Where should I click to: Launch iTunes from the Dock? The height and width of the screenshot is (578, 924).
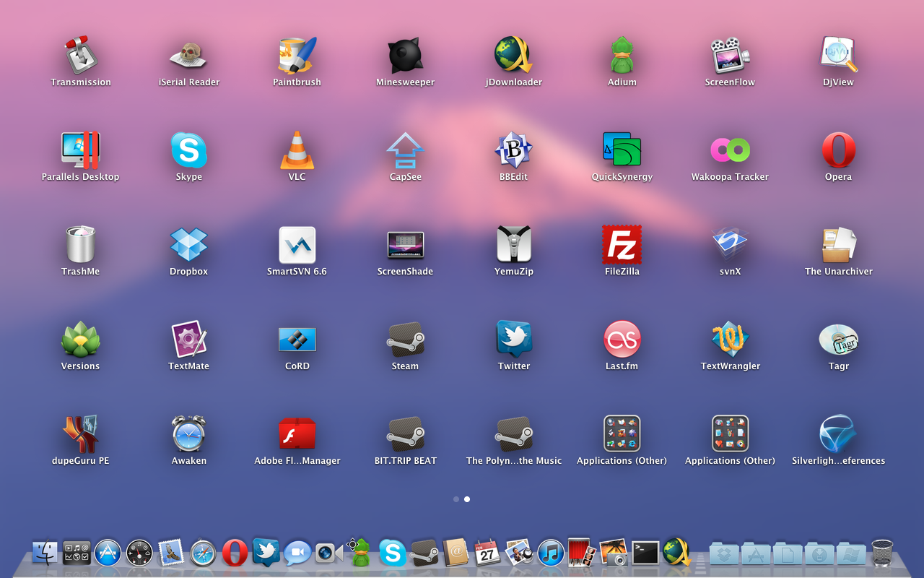[551, 553]
